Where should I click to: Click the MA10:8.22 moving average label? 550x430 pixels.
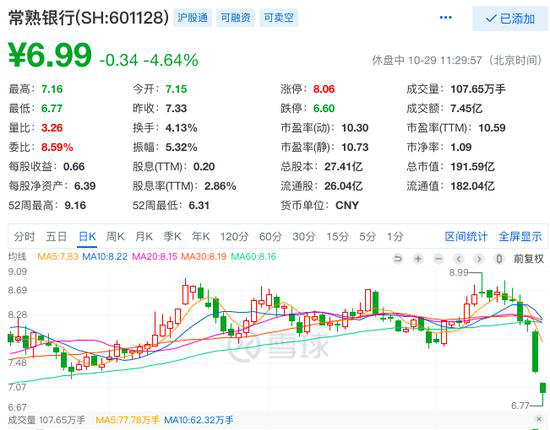click(x=105, y=256)
